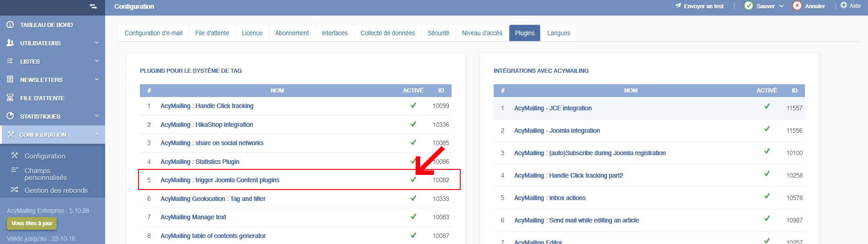Open the Niveau d'accès tab
Viewport: 868px width, 244px height.
pos(482,33)
